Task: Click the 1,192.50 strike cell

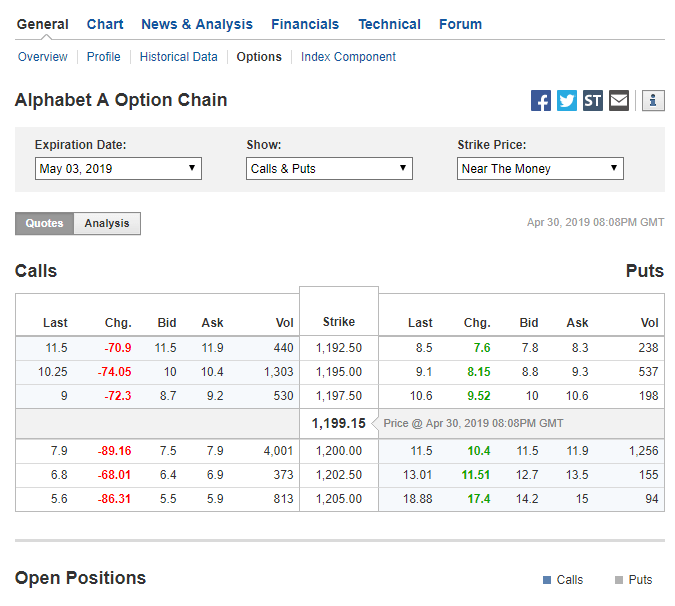Action: 339,348
